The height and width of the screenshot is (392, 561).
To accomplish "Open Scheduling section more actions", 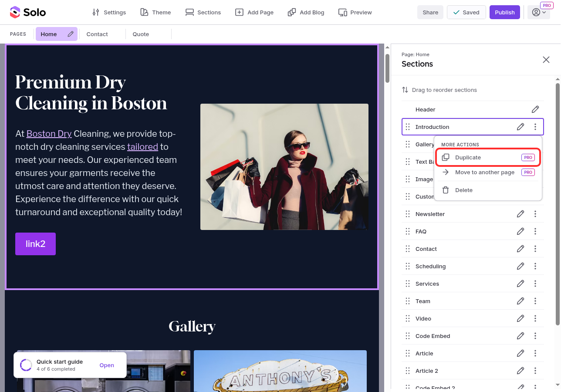I will tap(535, 266).
